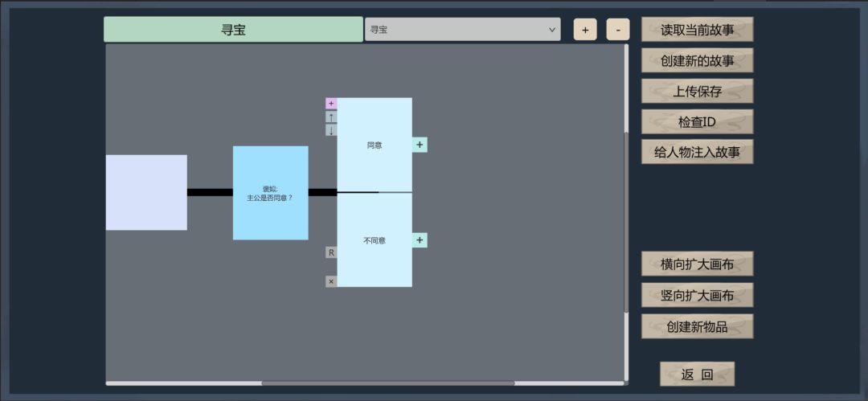Click 读取当前故事 button

coord(697,30)
